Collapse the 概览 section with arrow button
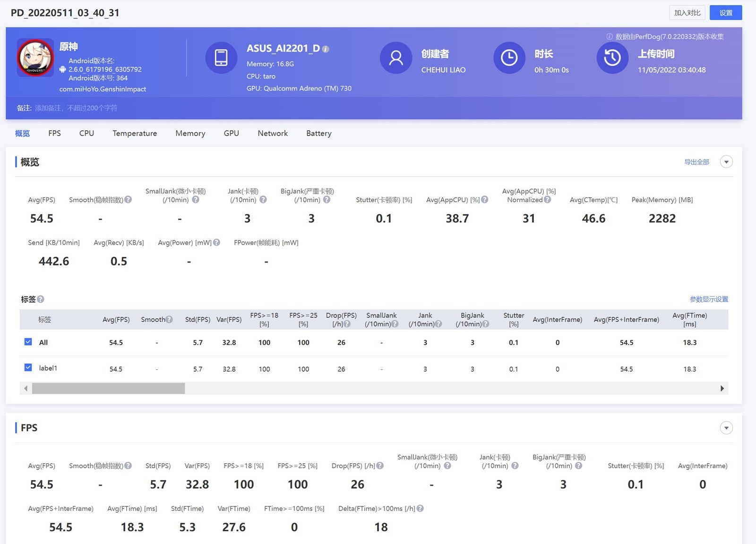The image size is (756, 544). 726,162
